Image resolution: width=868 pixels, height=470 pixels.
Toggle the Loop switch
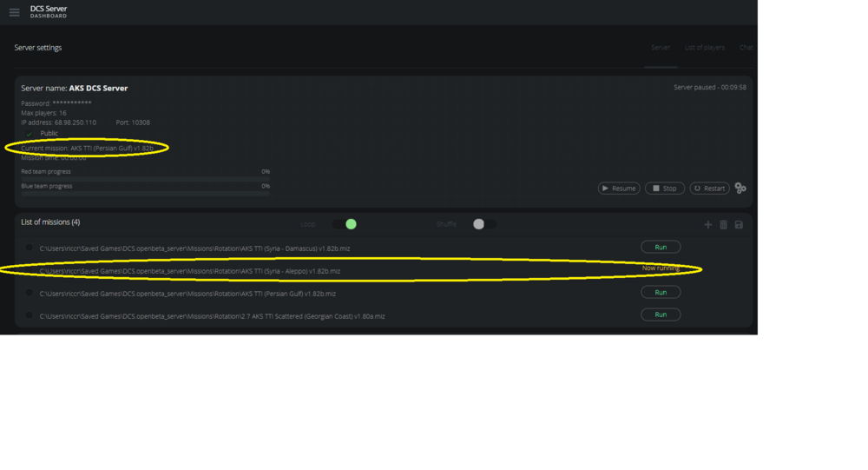345,224
